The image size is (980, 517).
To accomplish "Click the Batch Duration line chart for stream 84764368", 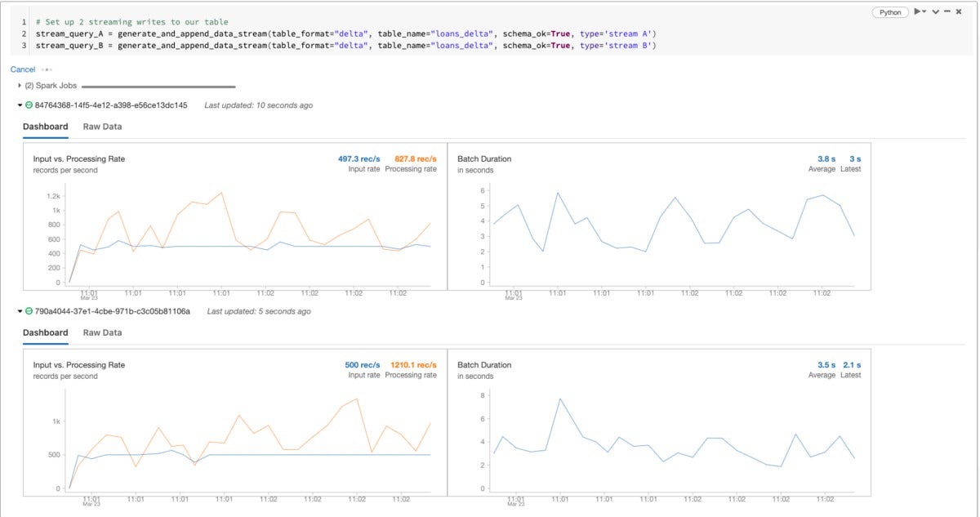I will (674, 237).
